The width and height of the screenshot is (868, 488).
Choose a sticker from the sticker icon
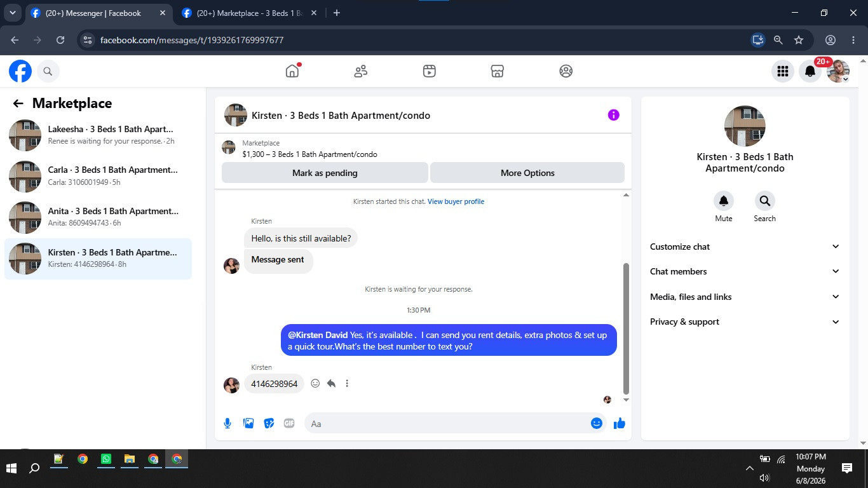pos(269,423)
